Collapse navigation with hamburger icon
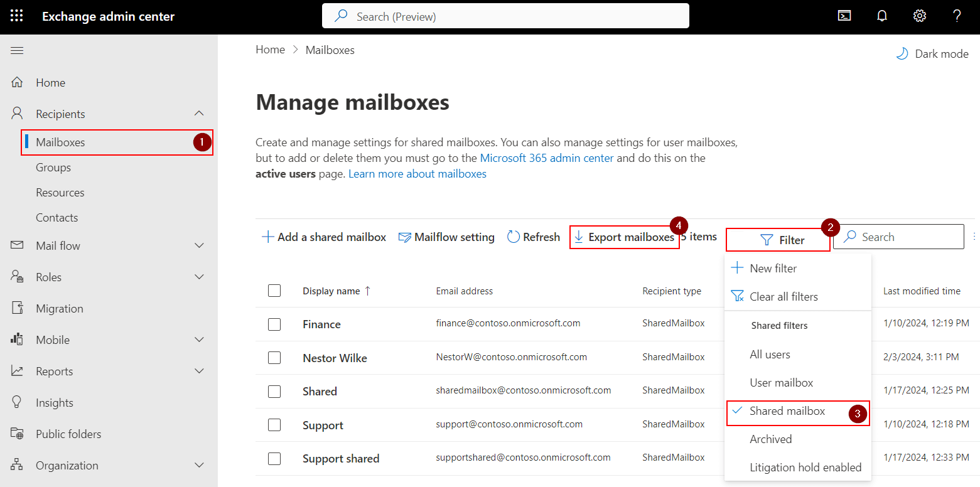The image size is (980, 487). click(x=17, y=50)
